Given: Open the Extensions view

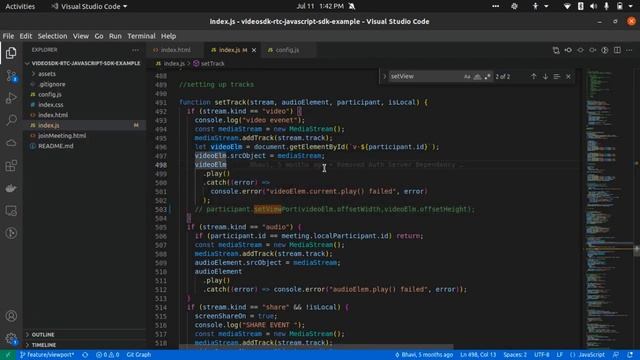Looking at the screenshot, I should pos(11,166).
